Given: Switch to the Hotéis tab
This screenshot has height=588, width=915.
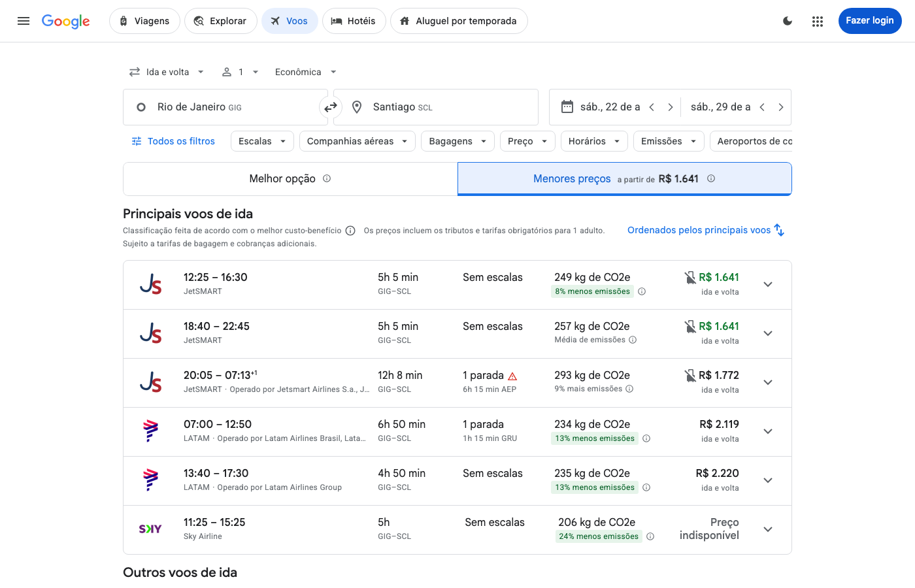Looking at the screenshot, I should (x=354, y=21).
